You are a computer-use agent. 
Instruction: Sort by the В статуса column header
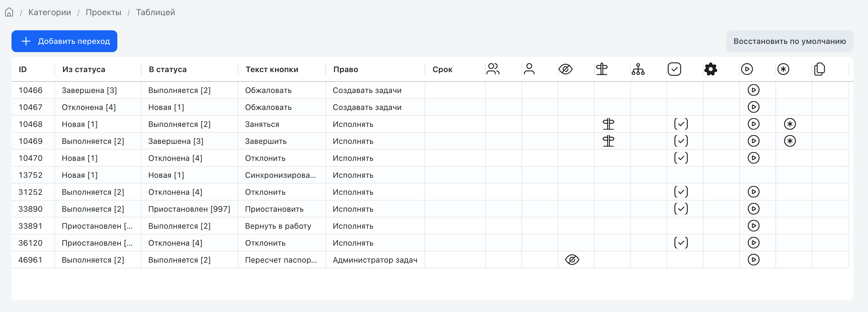[x=168, y=70]
